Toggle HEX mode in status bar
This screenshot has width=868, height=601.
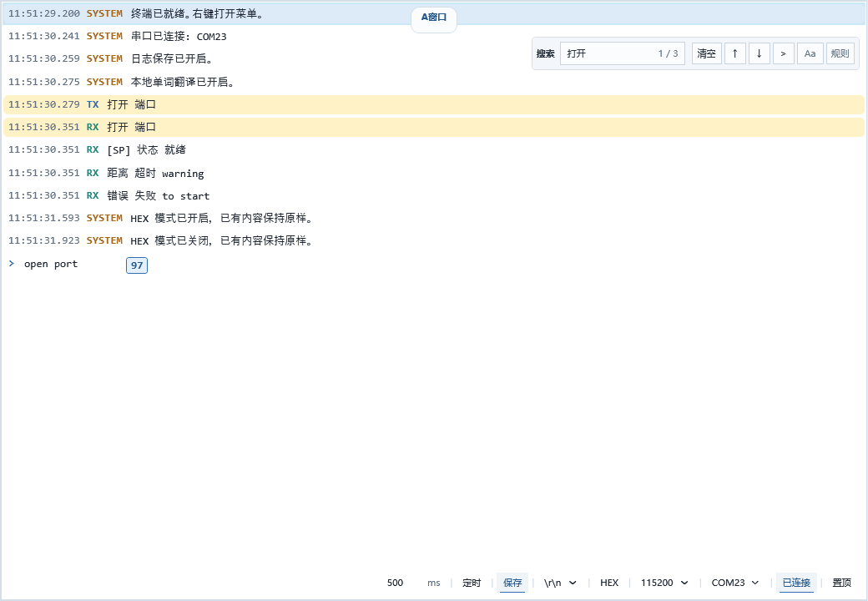(x=609, y=583)
